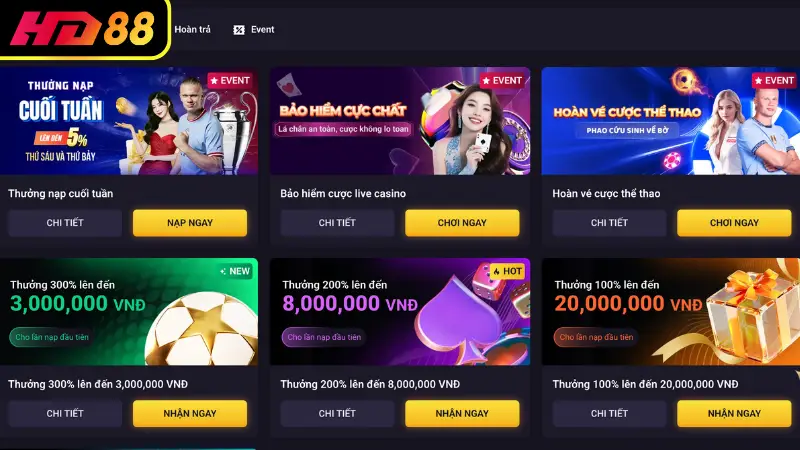This screenshot has width=800, height=450.
Task: Click the Event percent ticket icon
Action: click(239, 30)
